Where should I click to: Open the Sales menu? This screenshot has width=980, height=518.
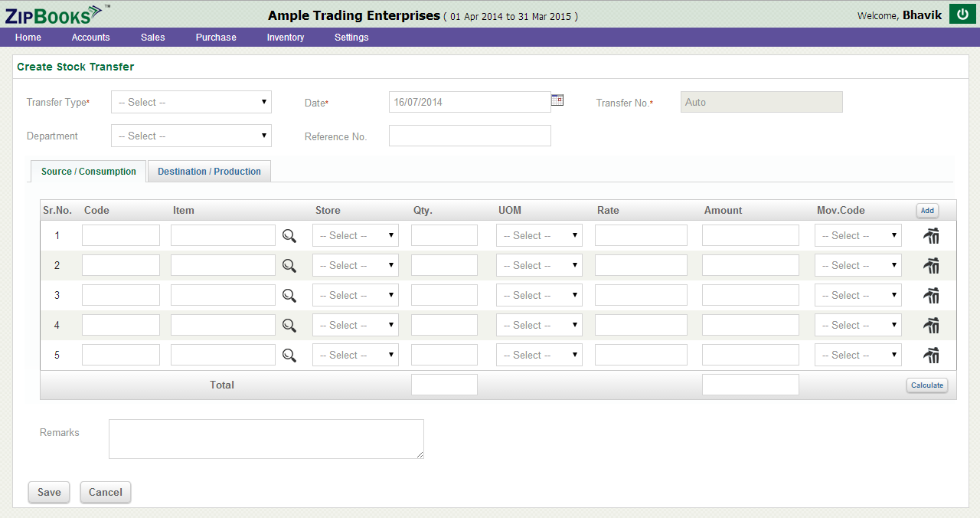tap(152, 38)
